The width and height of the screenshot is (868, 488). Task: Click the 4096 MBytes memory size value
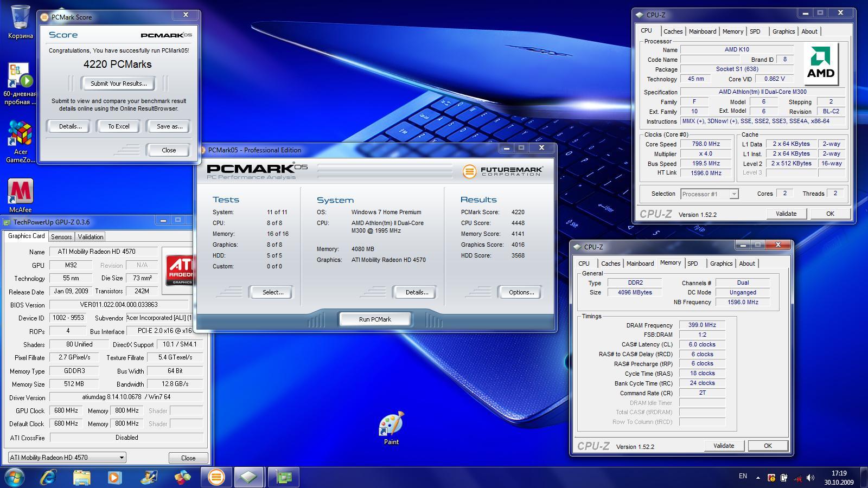click(635, 292)
